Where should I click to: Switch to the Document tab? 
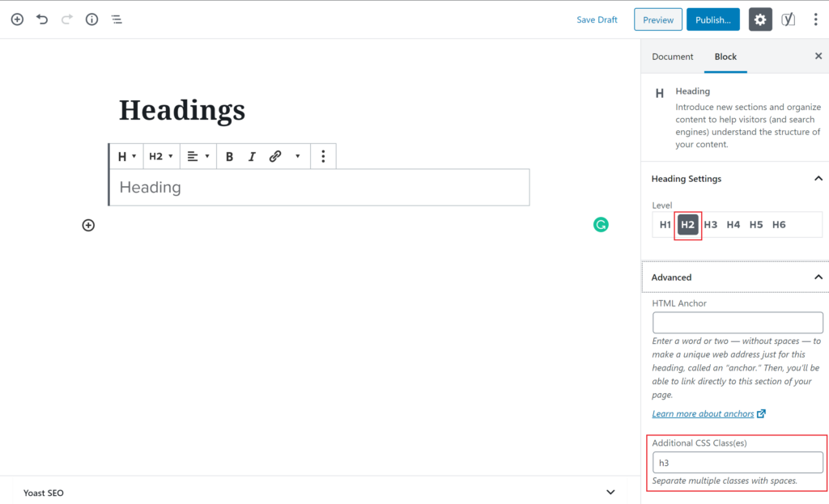tap(673, 57)
